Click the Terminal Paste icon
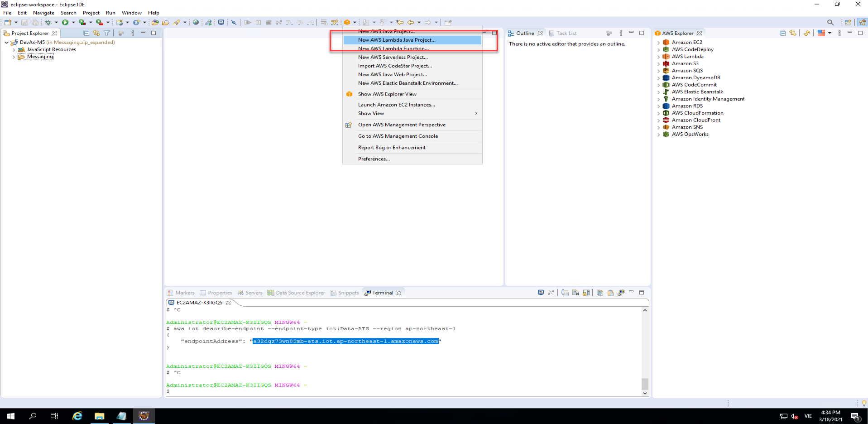 pyautogui.click(x=610, y=293)
